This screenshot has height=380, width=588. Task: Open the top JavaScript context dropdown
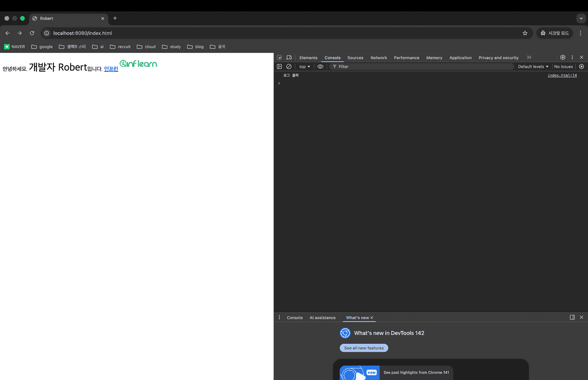click(304, 67)
